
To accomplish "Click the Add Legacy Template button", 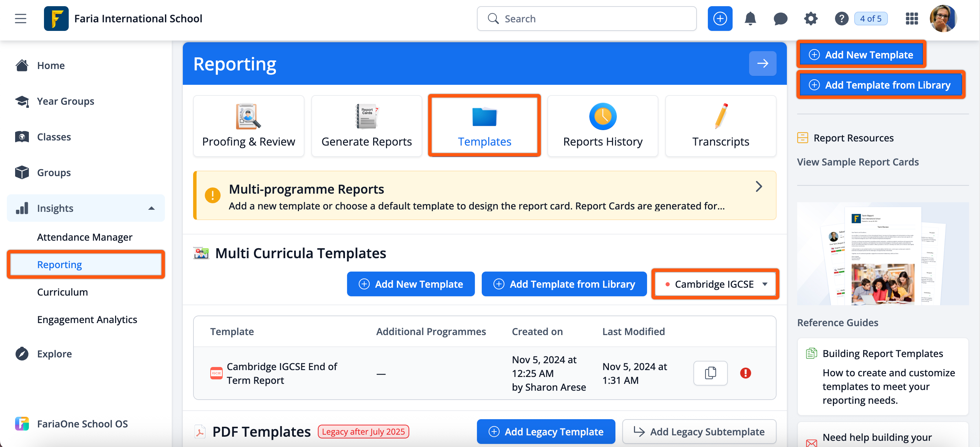I will [546, 432].
